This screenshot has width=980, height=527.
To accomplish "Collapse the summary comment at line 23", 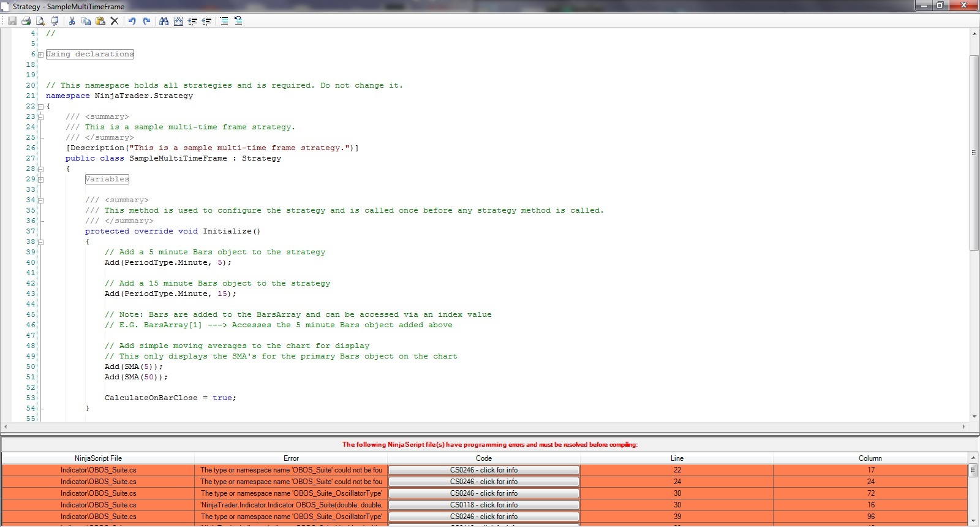I will point(40,117).
